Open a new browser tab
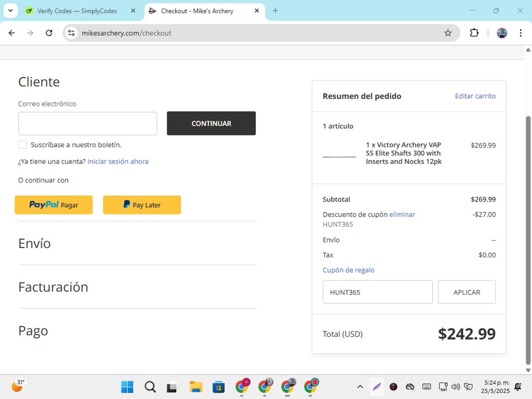 tap(275, 11)
